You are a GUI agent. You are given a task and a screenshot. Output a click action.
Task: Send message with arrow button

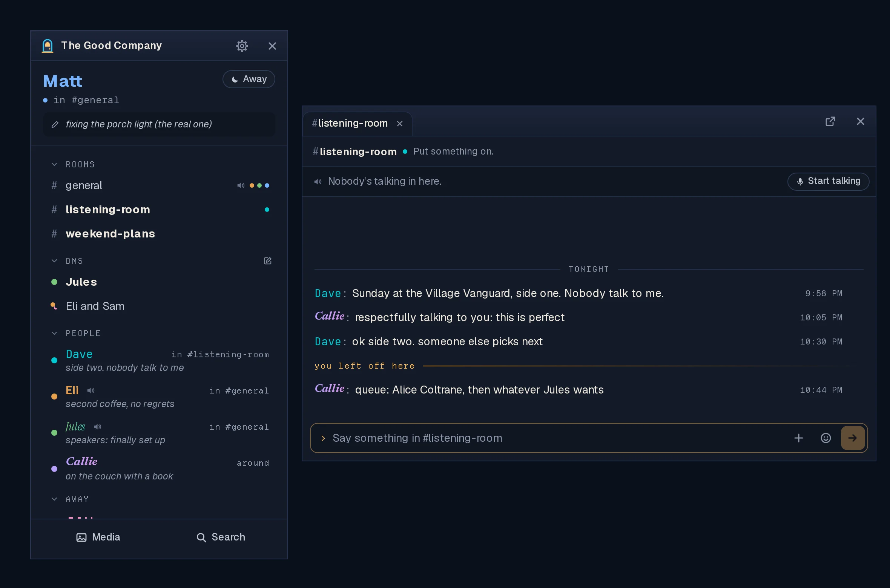(853, 438)
